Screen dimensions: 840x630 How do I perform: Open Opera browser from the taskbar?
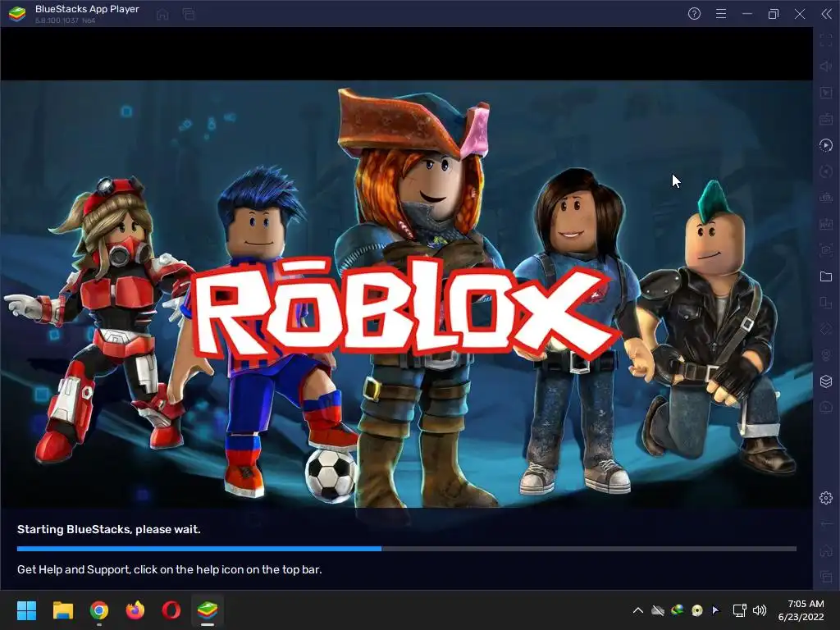(x=171, y=610)
